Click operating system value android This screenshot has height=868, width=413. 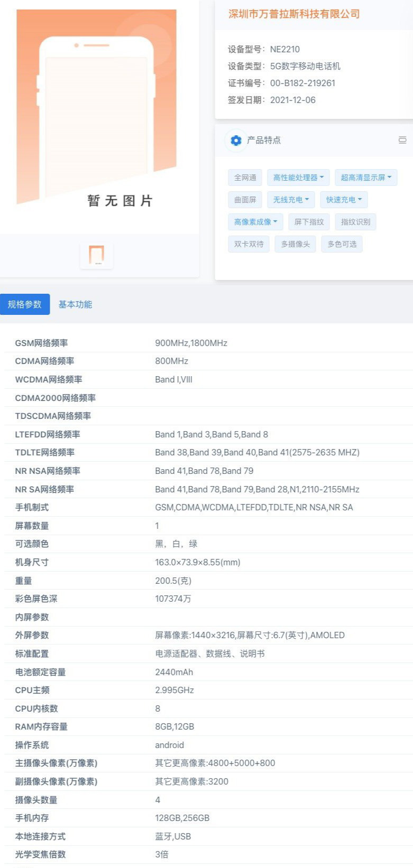coord(169,745)
